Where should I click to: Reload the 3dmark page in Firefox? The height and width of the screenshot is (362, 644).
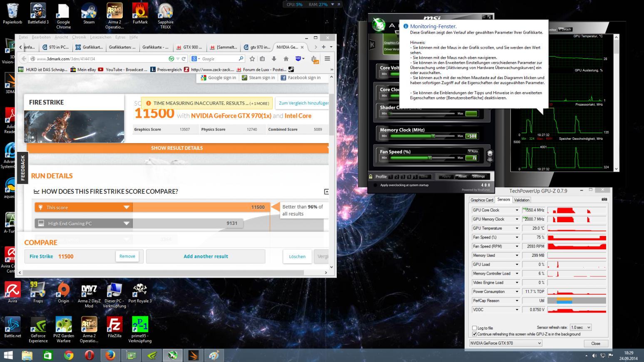[184, 59]
